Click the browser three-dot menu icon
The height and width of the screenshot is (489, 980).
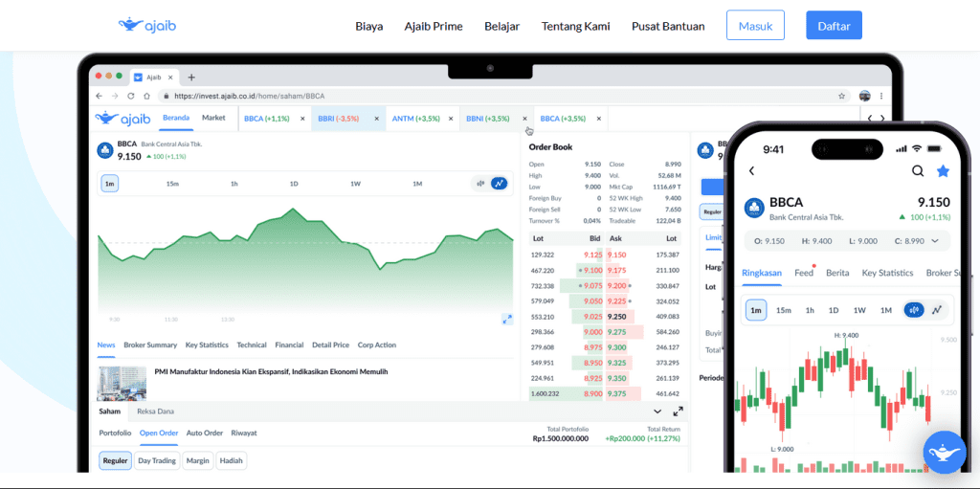click(881, 97)
